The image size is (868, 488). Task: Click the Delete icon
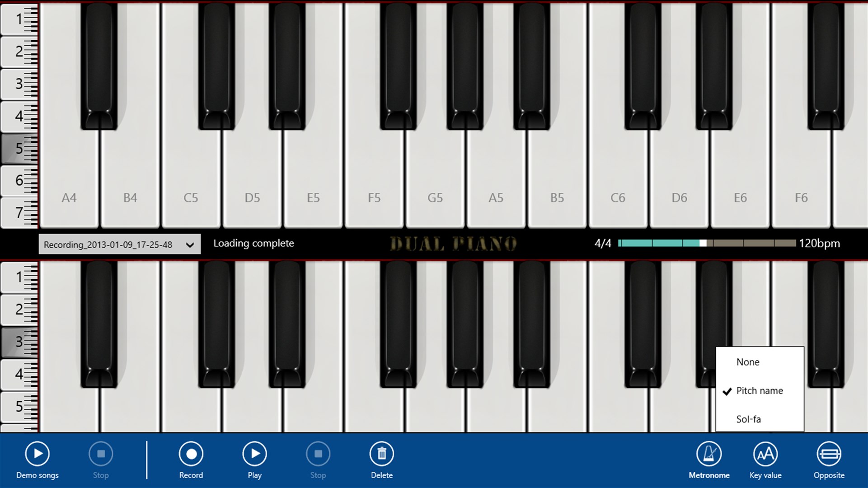point(380,454)
